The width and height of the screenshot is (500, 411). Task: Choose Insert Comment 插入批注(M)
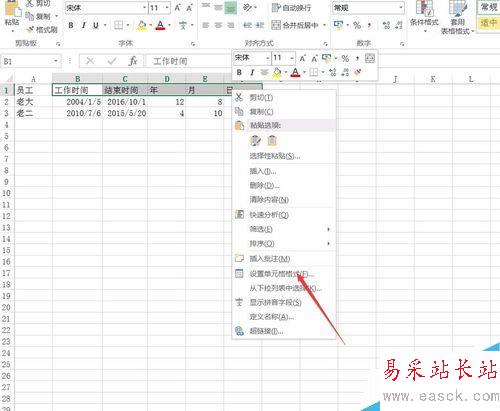click(x=283, y=259)
